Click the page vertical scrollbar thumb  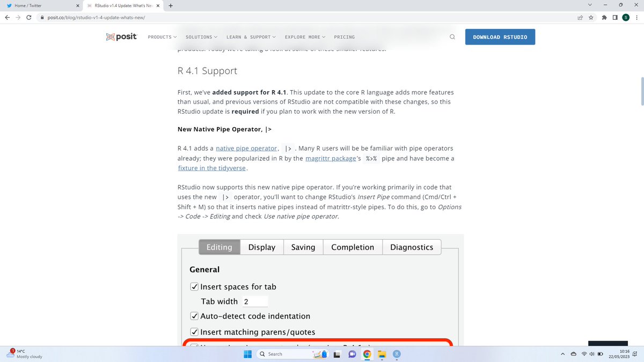coord(641,91)
